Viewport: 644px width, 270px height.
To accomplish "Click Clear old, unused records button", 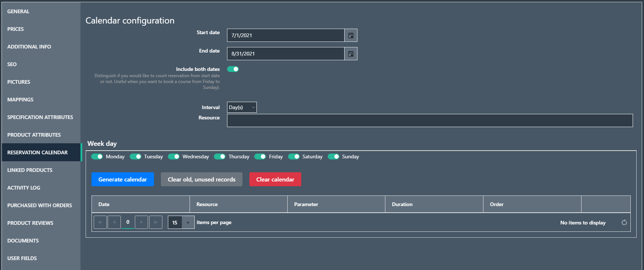I will [x=202, y=179].
